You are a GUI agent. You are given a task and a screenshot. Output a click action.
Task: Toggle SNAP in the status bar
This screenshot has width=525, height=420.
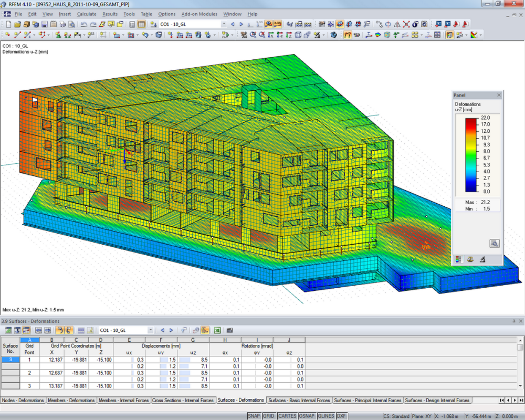254,415
